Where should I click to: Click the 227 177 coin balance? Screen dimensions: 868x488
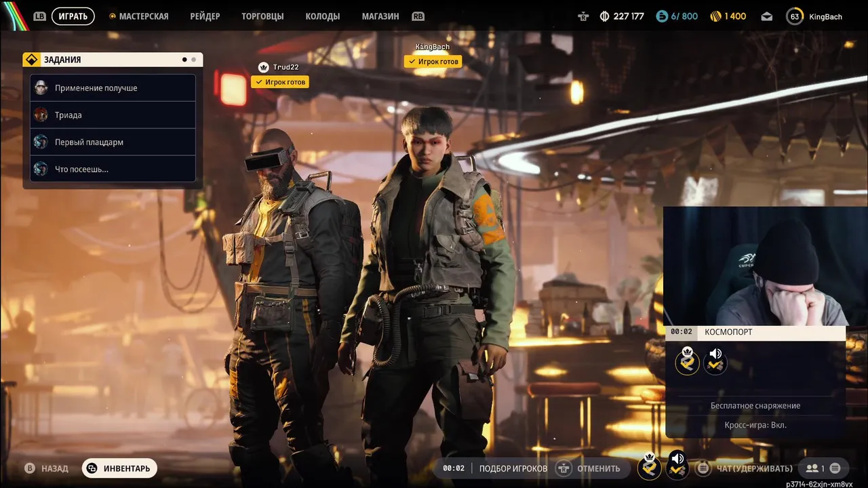(629, 16)
